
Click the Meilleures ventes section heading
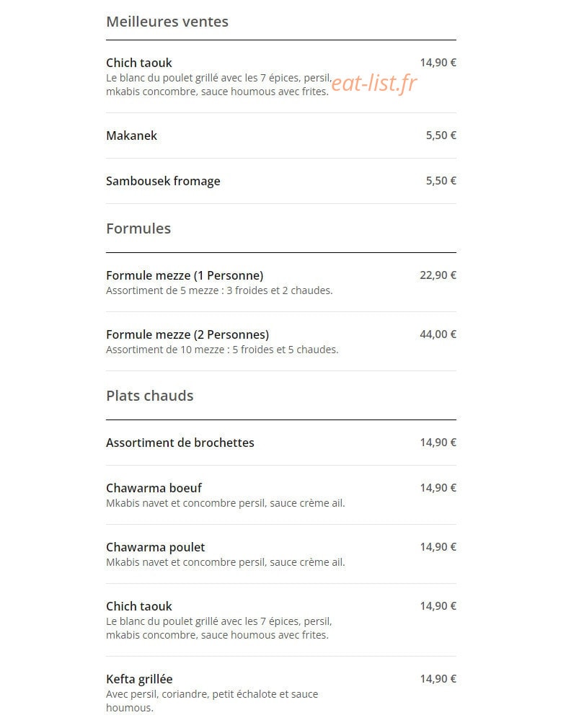tap(167, 22)
